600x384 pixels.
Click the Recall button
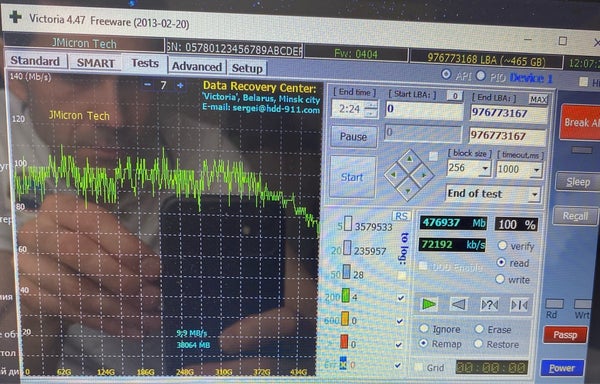tap(575, 216)
